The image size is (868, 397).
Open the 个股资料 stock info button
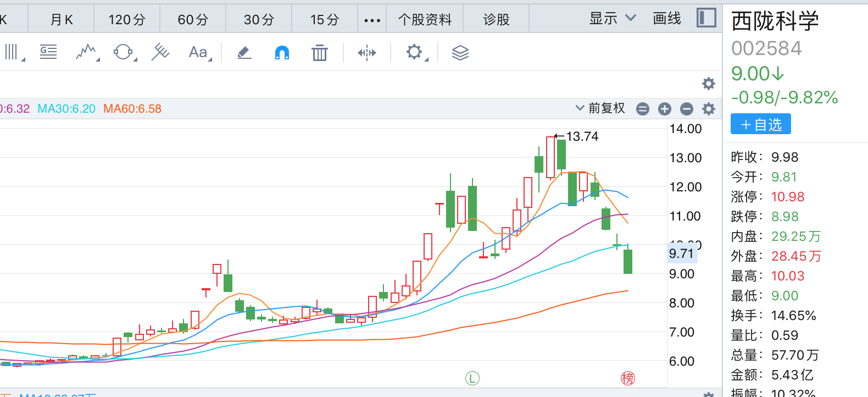[425, 20]
